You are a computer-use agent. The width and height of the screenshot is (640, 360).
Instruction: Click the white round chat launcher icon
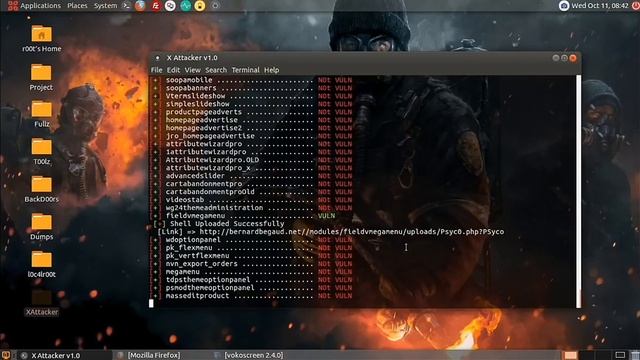(x=170, y=6)
